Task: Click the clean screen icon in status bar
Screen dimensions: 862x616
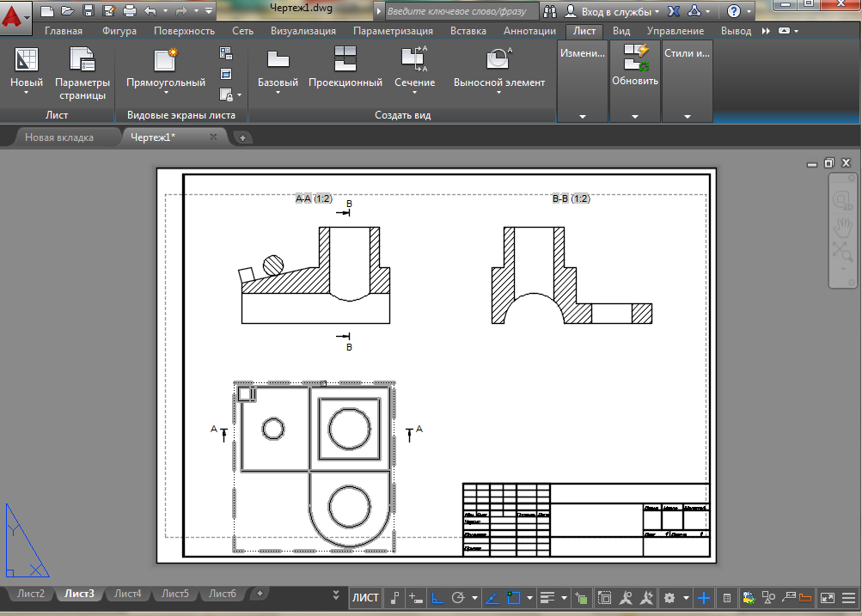Action: (x=828, y=598)
